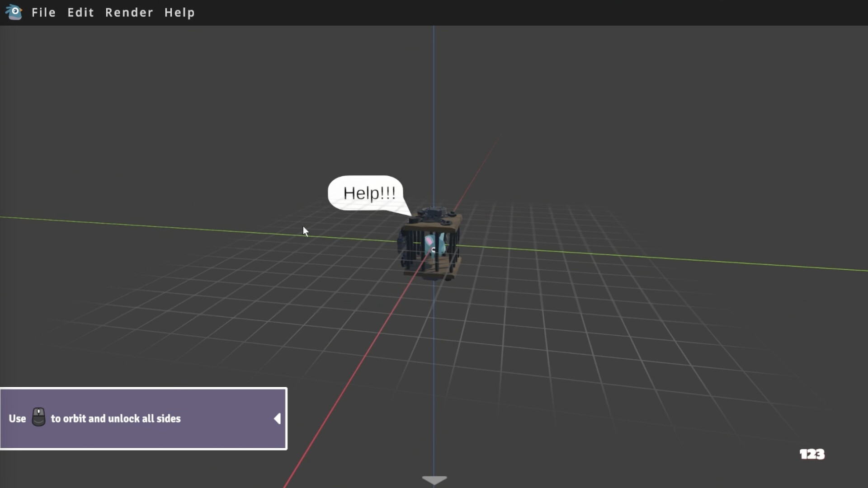868x488 pixels.
Task: Click the creature trapped inside the cage
Action: click(x=433, y=246)
